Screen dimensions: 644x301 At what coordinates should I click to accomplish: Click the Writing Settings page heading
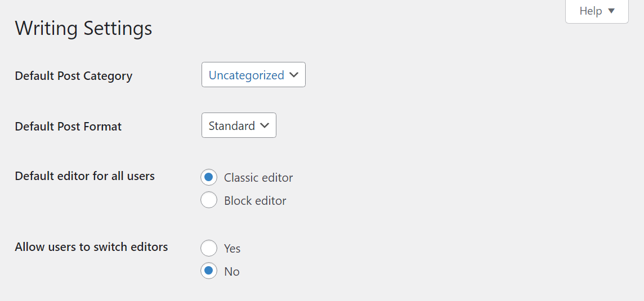tap(83, 28)
